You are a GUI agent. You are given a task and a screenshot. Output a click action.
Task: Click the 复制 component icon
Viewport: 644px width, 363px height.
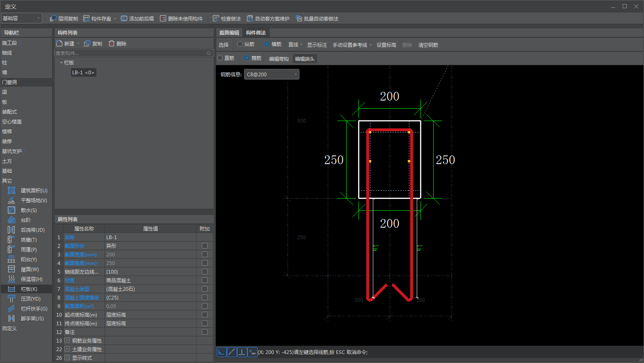point(87,43)
